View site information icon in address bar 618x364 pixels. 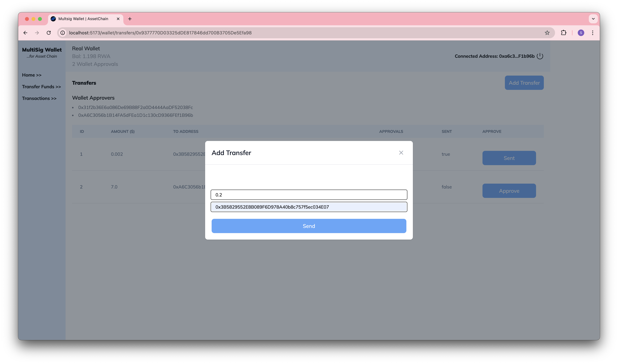(x=63, y=33)
